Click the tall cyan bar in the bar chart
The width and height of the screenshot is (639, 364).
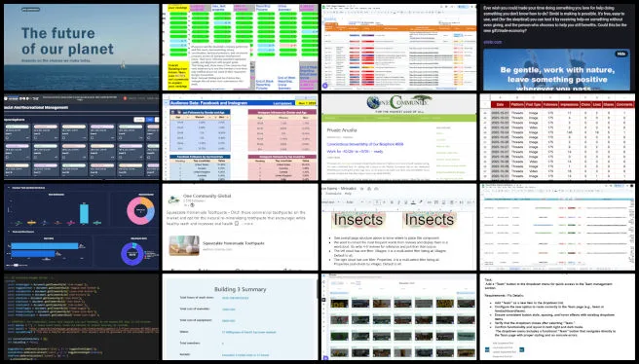point(84,214)
